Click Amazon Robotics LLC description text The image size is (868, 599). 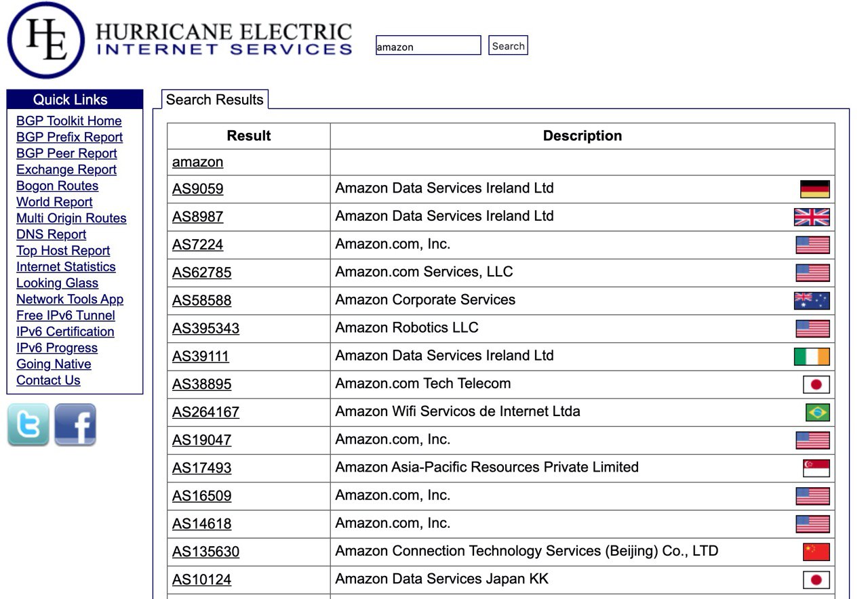407,328
